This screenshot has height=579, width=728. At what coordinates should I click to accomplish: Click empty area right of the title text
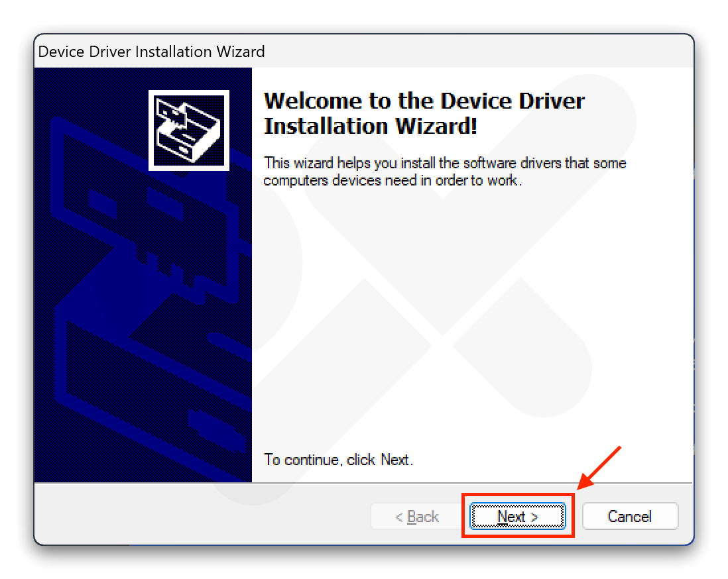(x=477, y=52)
